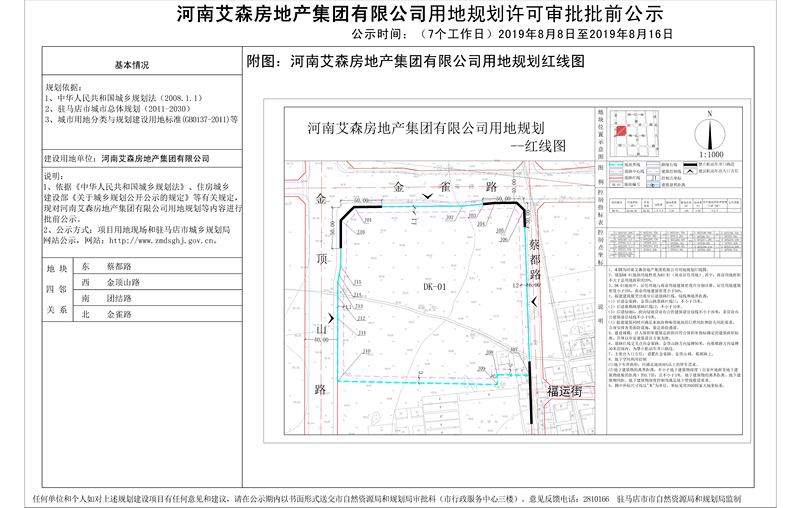Click the red dashed road centerline legend sample
Screen dimensions: 800x508
616,171
